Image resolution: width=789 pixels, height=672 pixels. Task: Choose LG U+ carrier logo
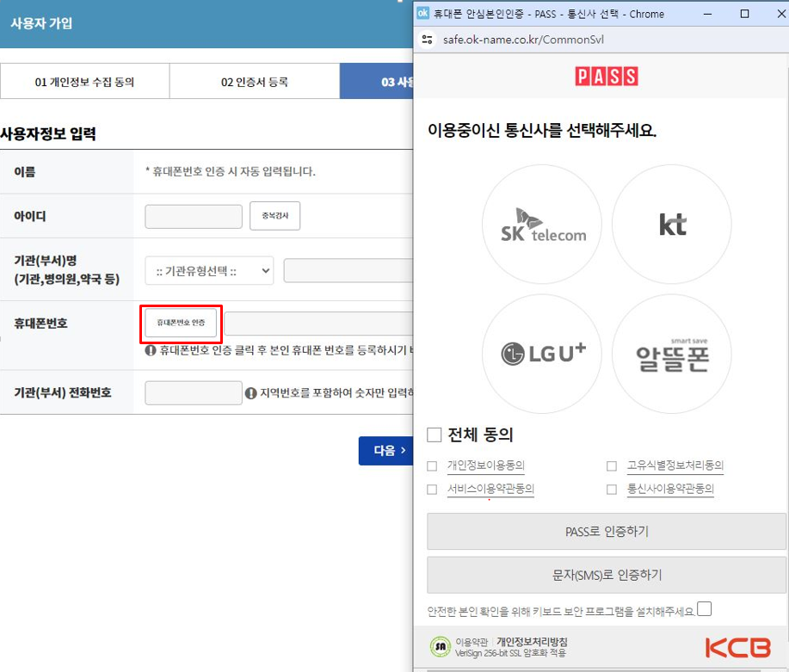542,354
